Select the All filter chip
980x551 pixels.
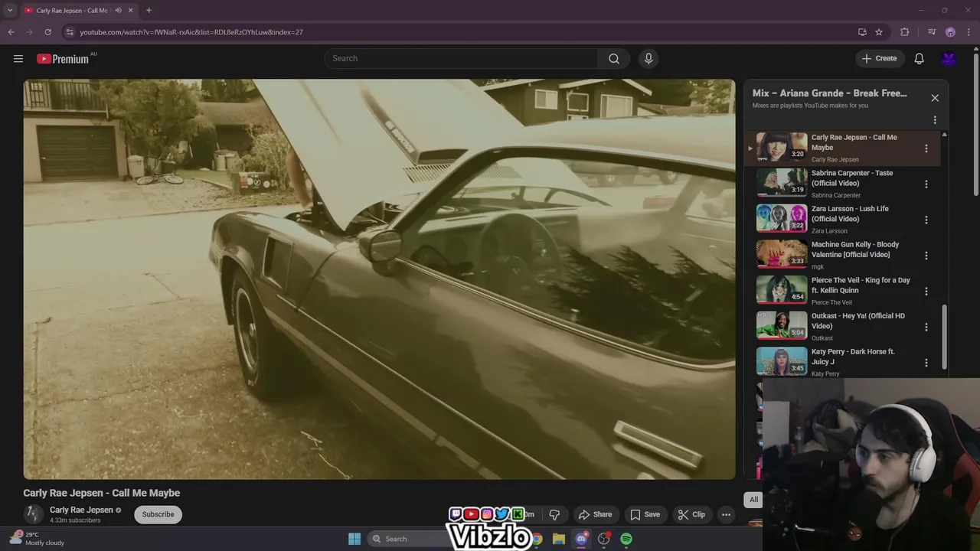pyautogui.click(x=753, y=500)
